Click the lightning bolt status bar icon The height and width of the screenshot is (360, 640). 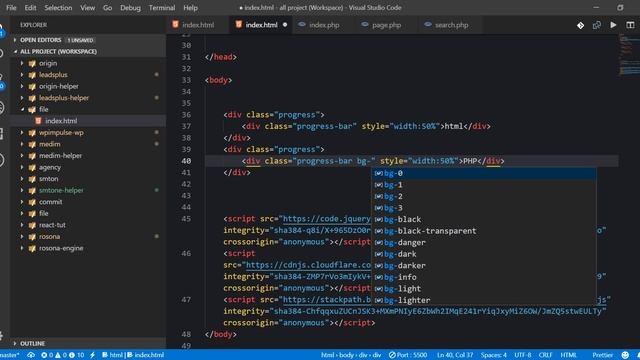tap(92, 355)
